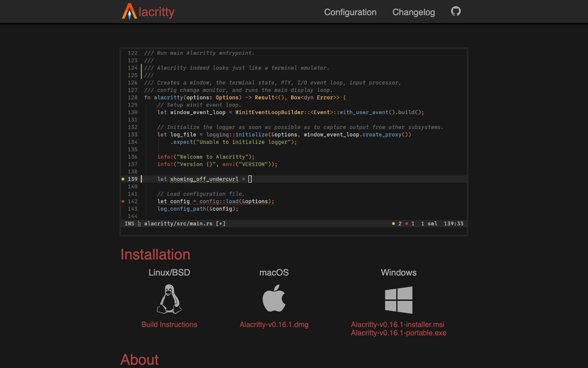Viewport: 588px width, 368px height.
Task: Open the Build Instructions link
Action: point(169,324)
